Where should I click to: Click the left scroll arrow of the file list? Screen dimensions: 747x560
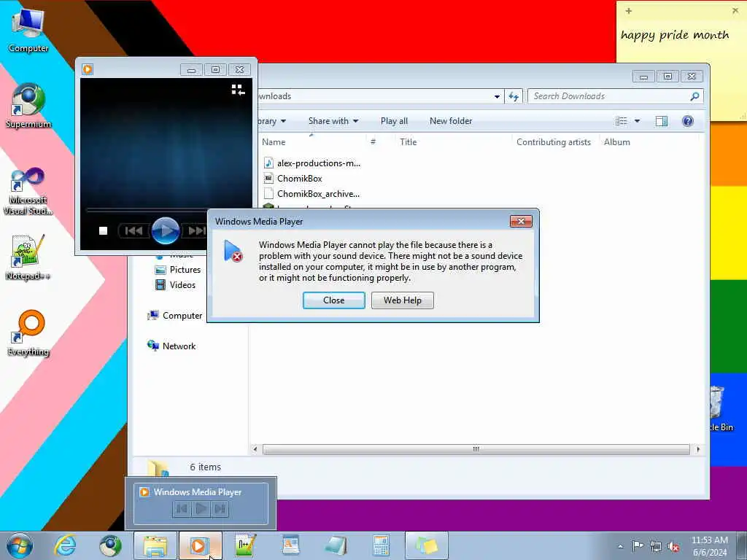tap(255, 449)
